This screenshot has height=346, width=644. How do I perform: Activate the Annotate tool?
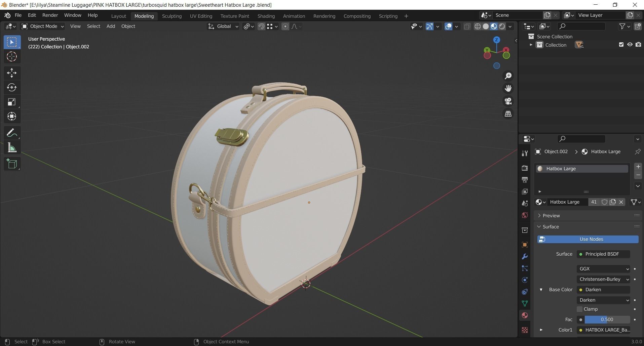pos(12,133)
